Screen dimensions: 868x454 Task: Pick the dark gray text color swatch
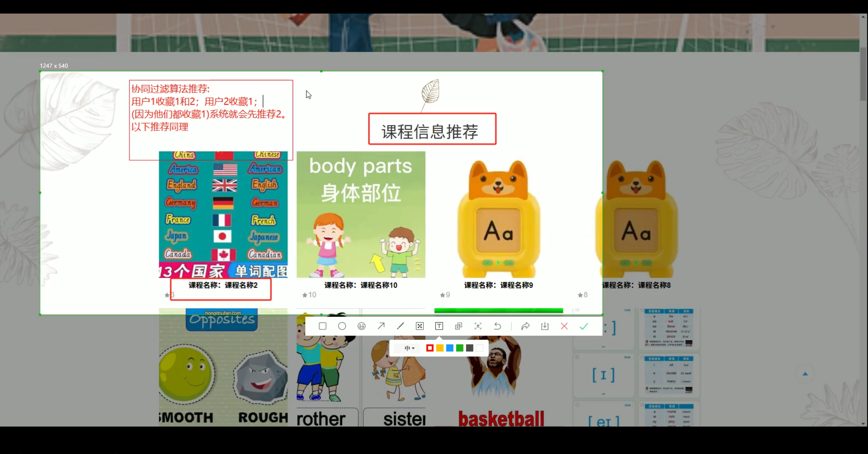pos(470,348)
